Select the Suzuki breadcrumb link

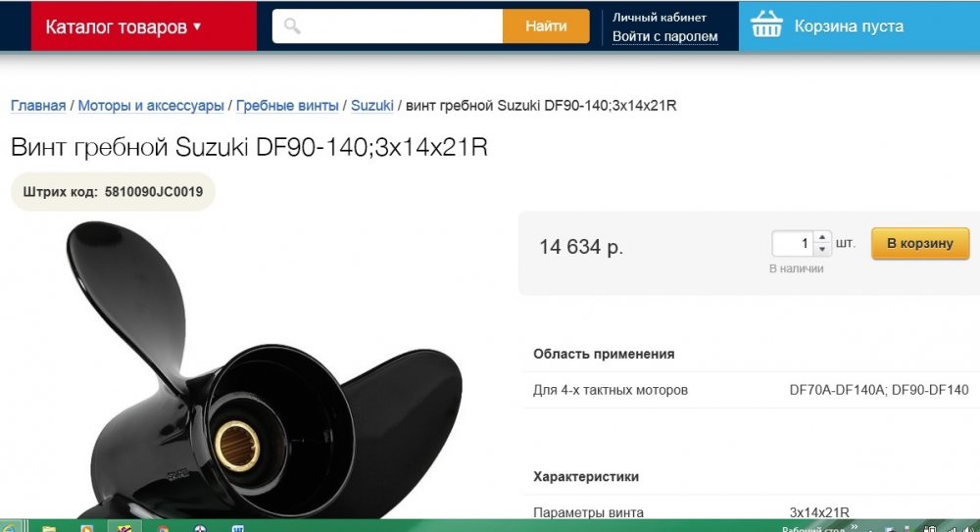point(371,106)
